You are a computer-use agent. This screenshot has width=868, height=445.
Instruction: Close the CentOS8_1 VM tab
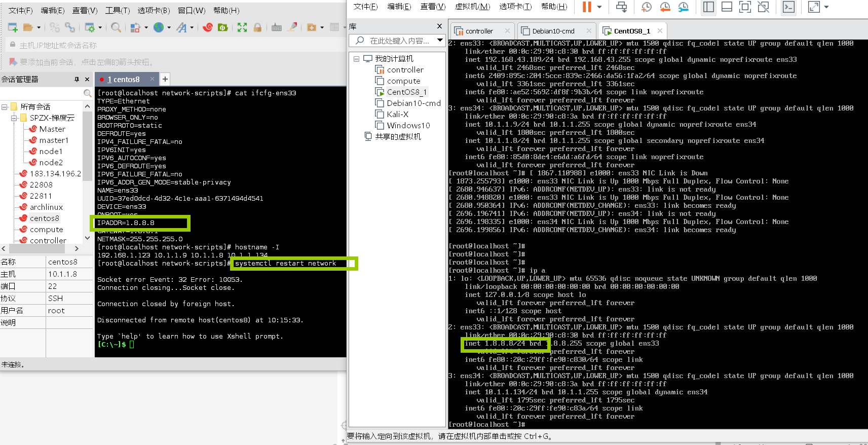pos(660,31)
